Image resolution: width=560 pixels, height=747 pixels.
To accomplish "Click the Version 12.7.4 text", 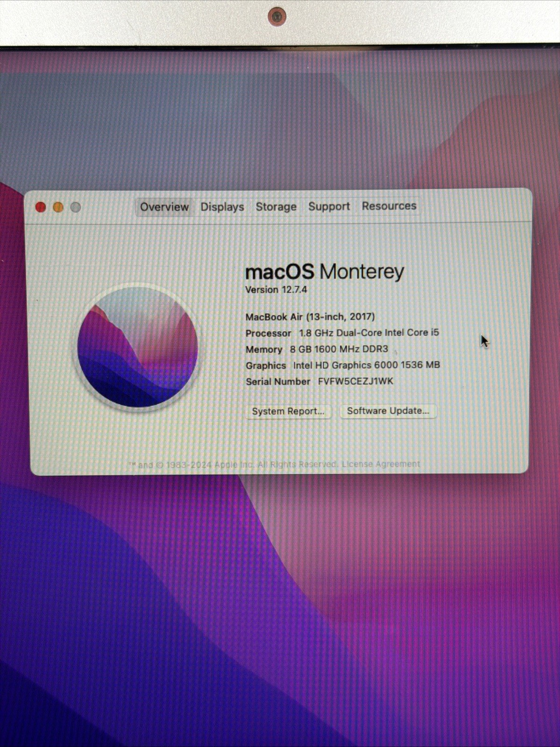I will coord(276,290).
